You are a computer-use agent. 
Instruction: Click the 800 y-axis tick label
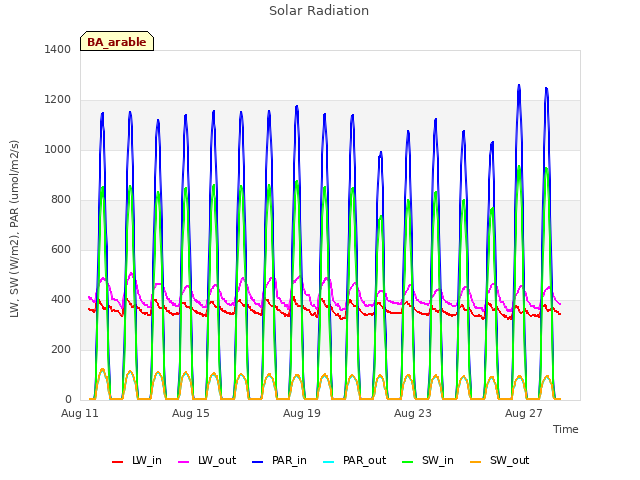61,200
